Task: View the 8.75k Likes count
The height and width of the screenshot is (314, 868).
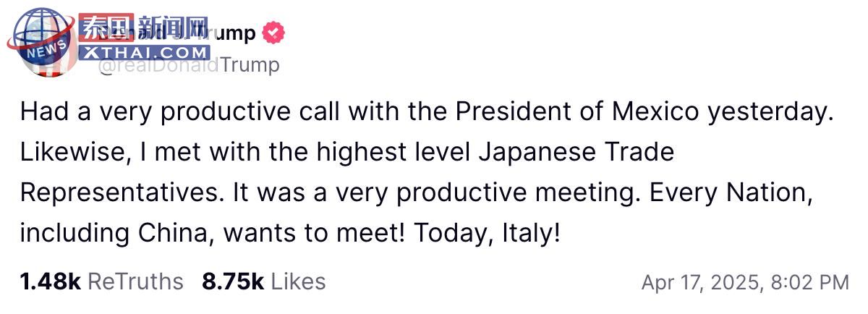Action: point(264,281)
